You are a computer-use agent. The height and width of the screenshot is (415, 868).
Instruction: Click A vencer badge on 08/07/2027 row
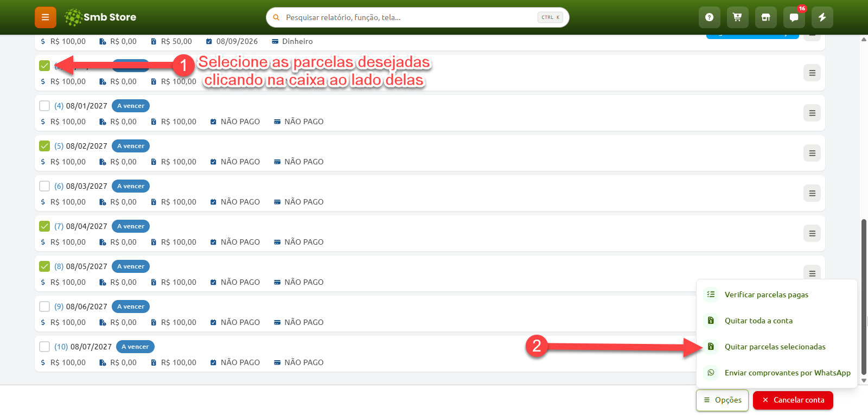(x=135, y=347)
